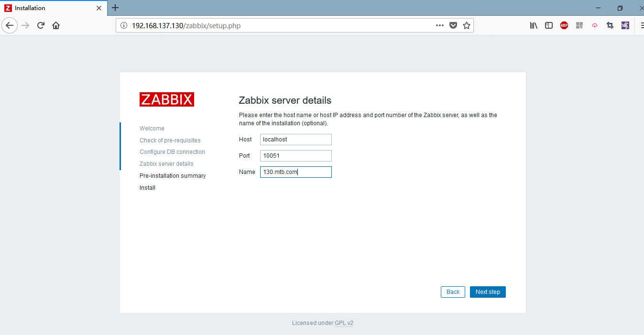
Task: Open the site information icon in address bar
Action: (124, 25)
